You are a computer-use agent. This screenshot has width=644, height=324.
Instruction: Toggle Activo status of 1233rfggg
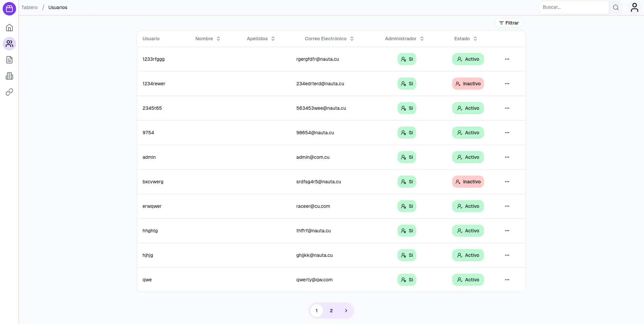click(468, 59)
